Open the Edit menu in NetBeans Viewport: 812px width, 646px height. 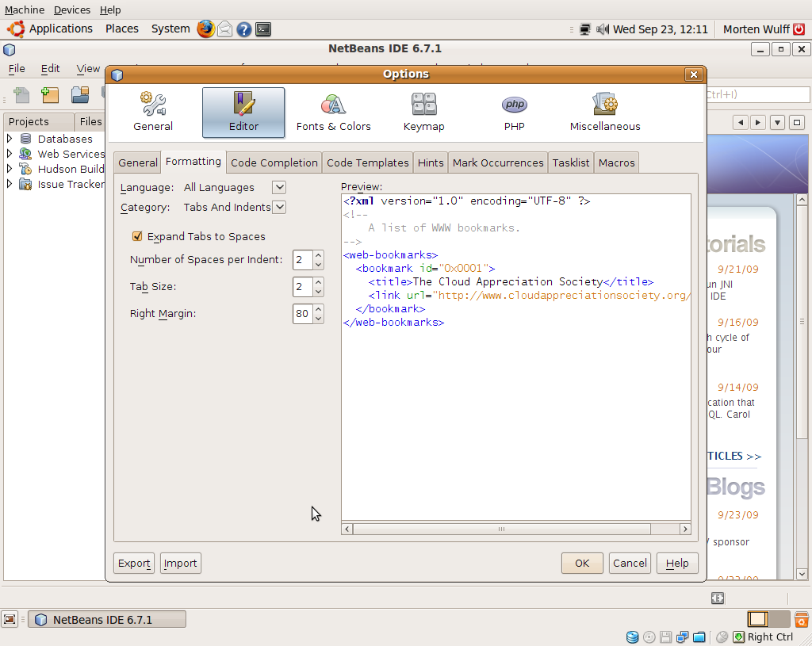[50, 68]
